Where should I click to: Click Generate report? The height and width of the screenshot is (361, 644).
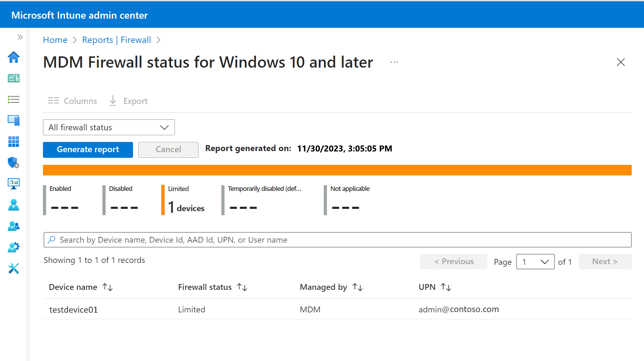point(88,149)
